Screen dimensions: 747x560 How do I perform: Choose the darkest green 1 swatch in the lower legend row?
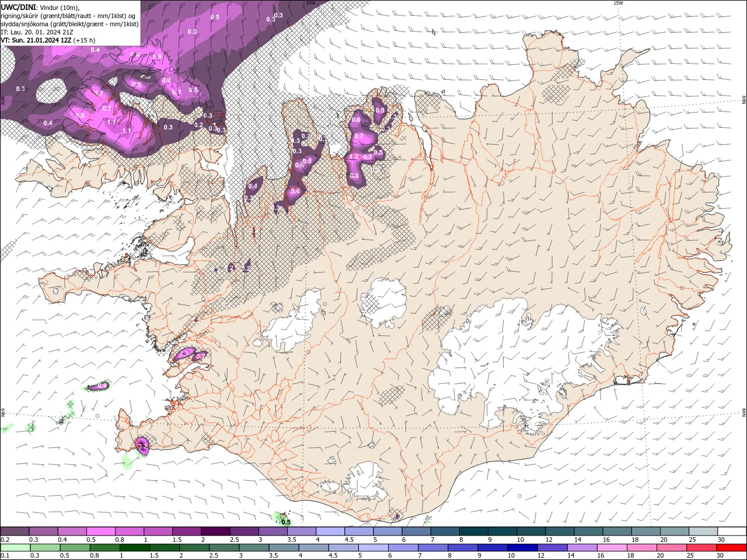(134, 548)
